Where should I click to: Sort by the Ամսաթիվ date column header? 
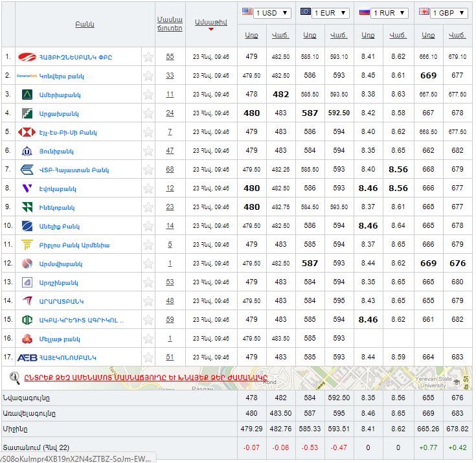click(210, 22)
